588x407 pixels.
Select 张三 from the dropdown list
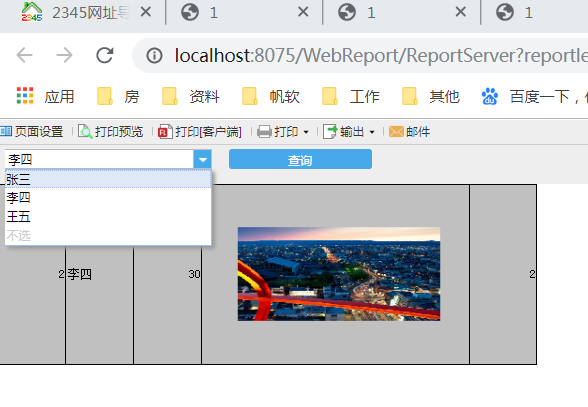pos(108,179)
